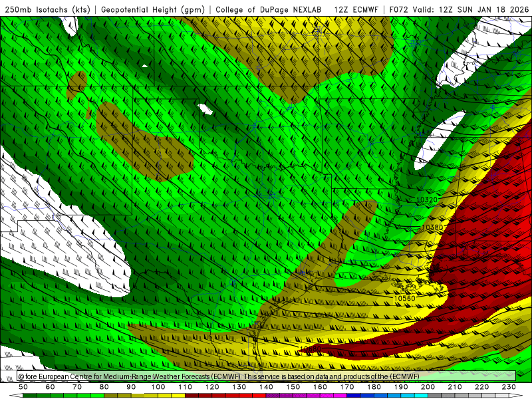Click the ECMWF copyright notice banner
The width and height of the screenshot is (532, 399).
(x=267, y=376)
